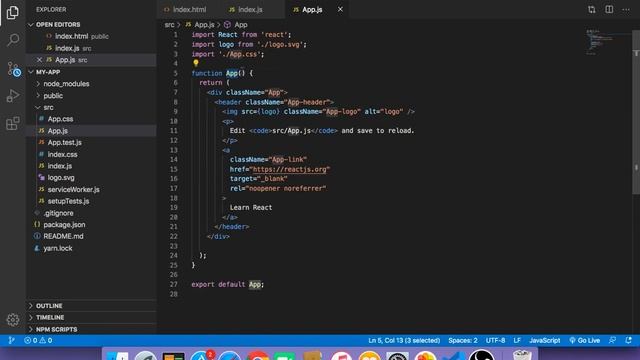The image size is (640, 360).
Task: Open the Extensions view icon
Action: [13, 123]
